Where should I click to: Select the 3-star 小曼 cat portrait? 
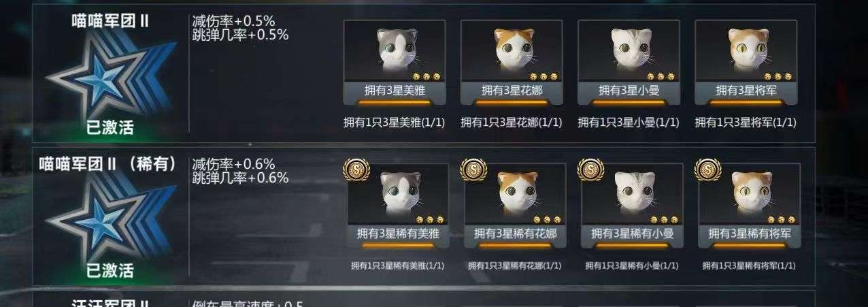629,52
